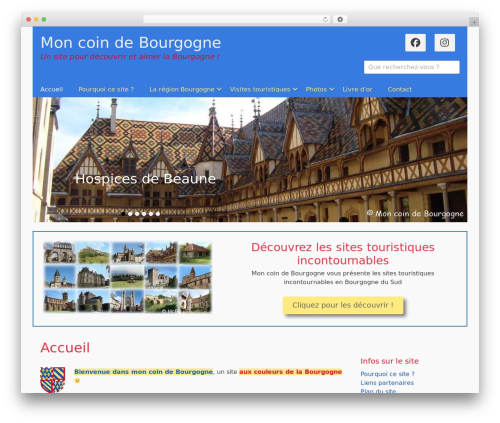Click the browser address bar
The image size is (500, 423).
pyautogui.click(x=237, y=19)
